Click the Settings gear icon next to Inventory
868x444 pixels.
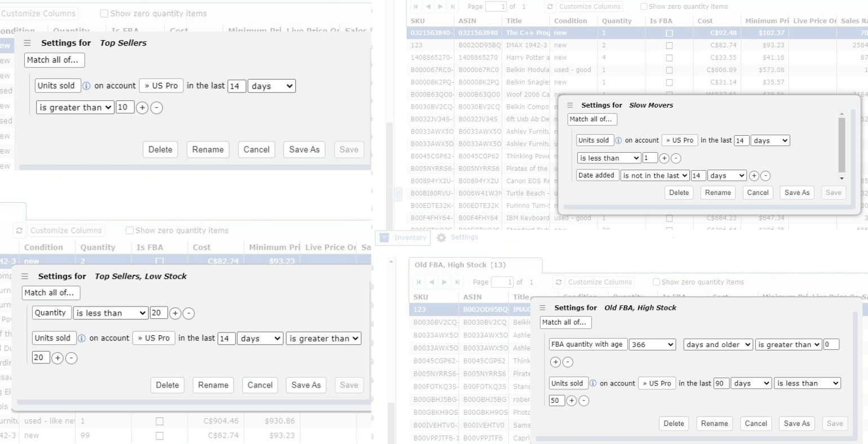coord(441,237)
